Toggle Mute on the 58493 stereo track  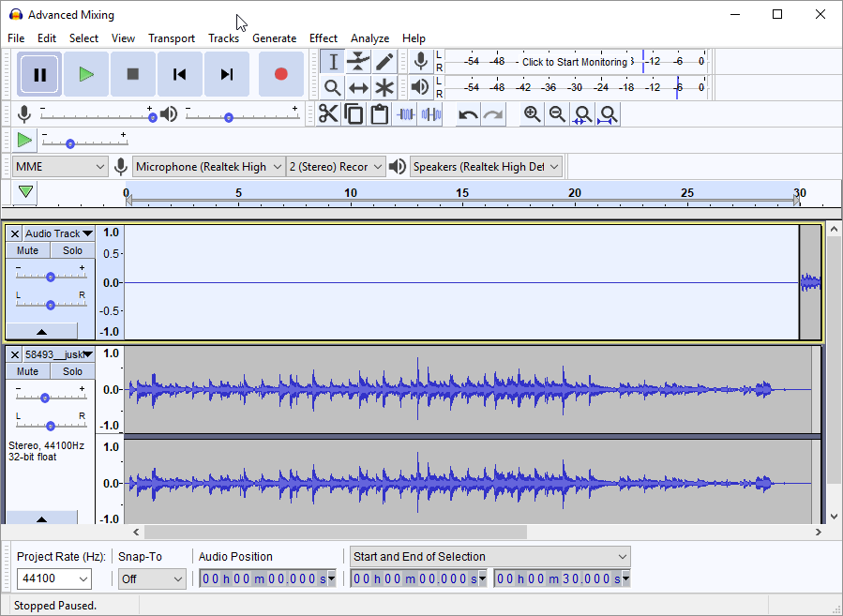pyautogui.click(x=28, y=371)
